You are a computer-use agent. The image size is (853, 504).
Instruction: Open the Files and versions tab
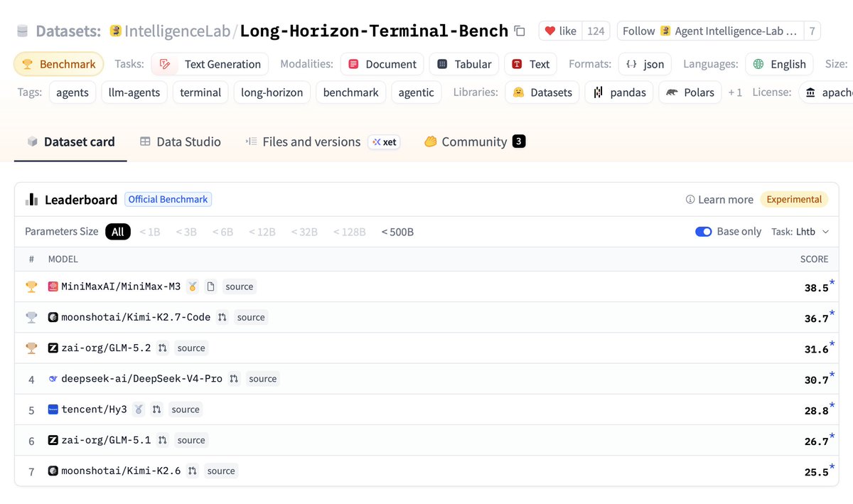click(x=303, y=141)
